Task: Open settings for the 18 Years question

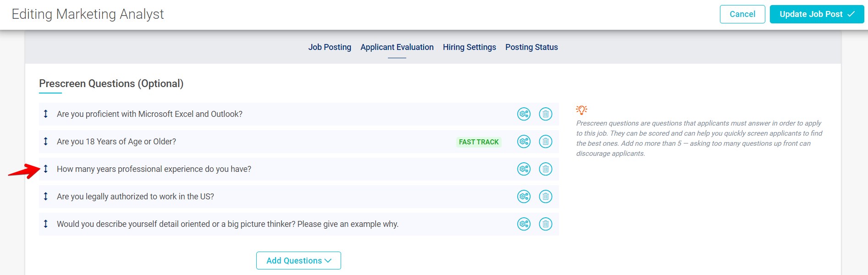Action: point(524,142)
